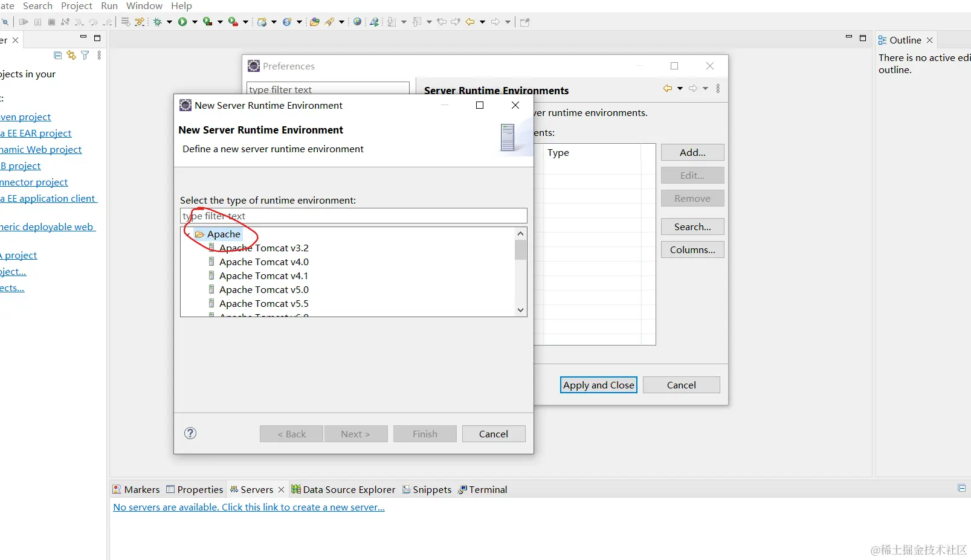Image resolution: width=971 pixels, height=560 pixels.
Task: Click Apply and Close button
Action: click(599, 385)
